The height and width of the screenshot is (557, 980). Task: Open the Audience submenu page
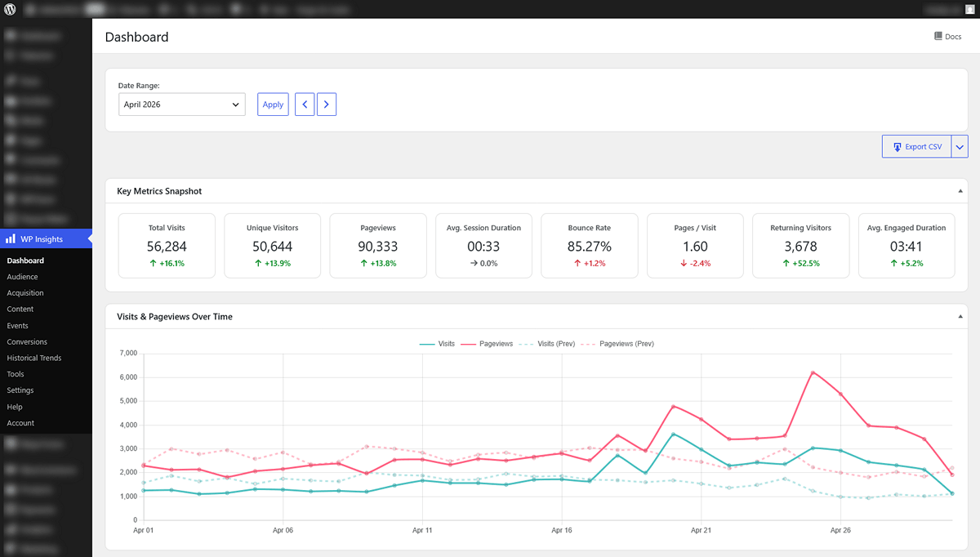tap(22, 277)
